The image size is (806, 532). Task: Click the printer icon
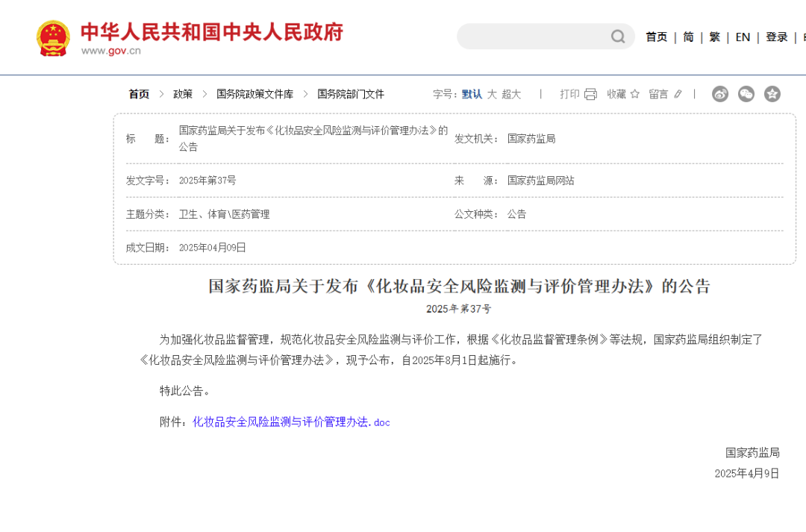(590, 94)
